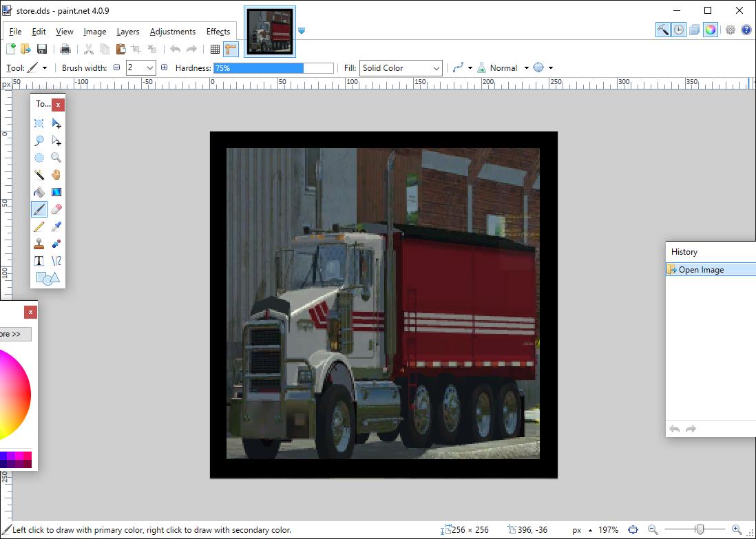Adjust the Hardness 75% slider

(273, 68)
